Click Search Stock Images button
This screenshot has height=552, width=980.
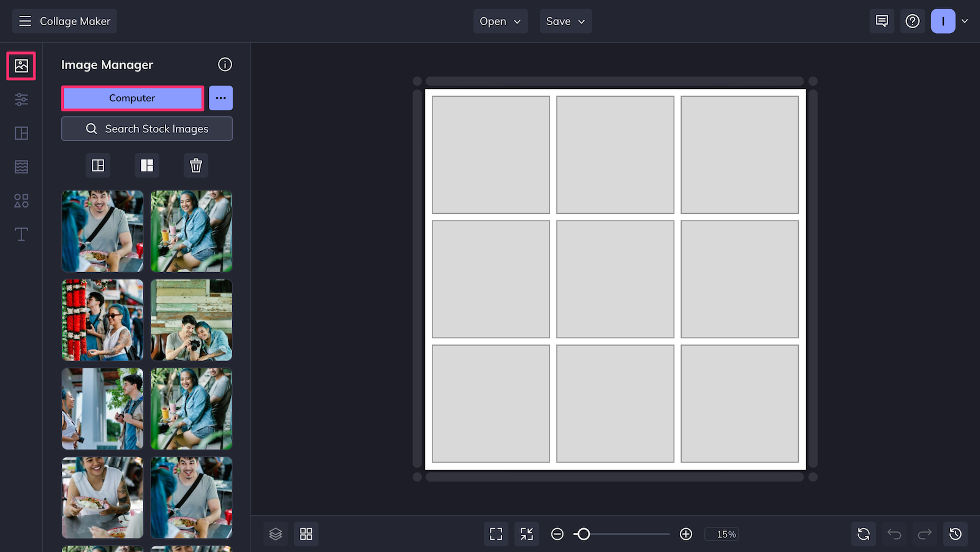pos(147,129)
